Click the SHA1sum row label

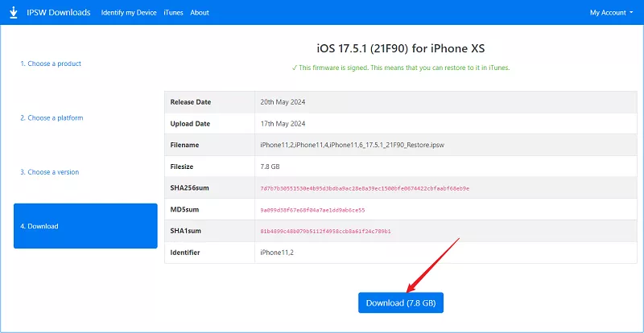pyautogui.click(x=186, y=231)
